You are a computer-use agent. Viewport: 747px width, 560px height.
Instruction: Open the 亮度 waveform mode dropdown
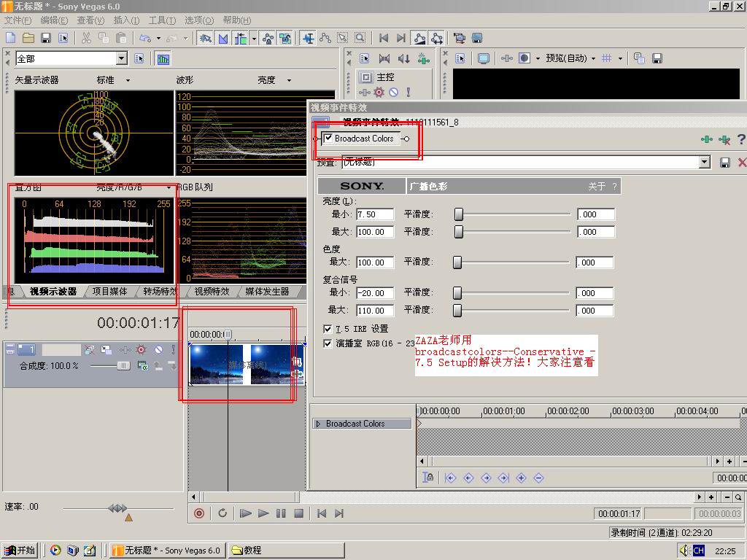tap(289, 80)
